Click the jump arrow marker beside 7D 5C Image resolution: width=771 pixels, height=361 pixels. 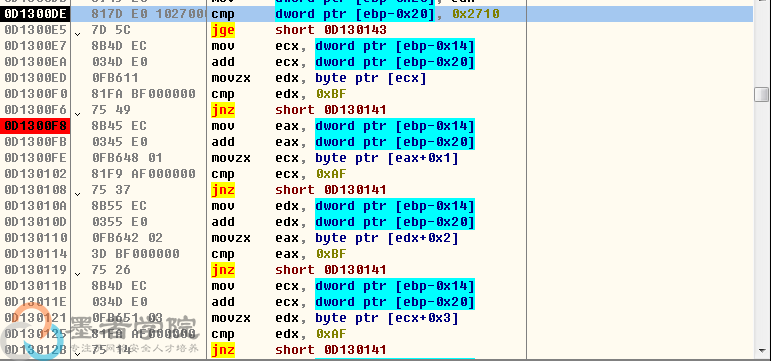(x=78, y=34)
